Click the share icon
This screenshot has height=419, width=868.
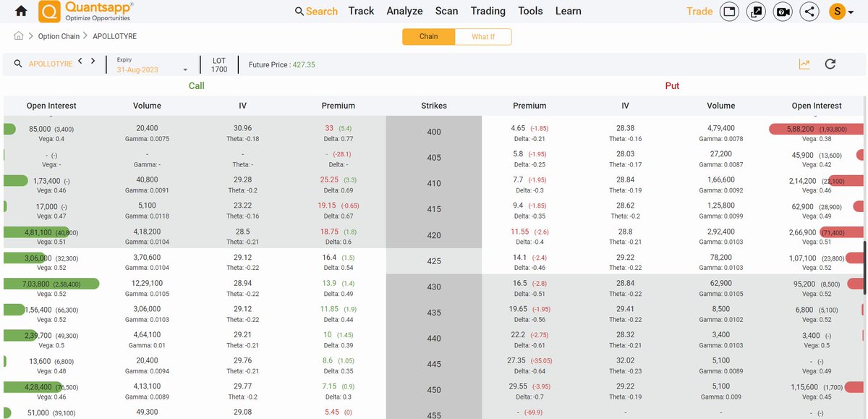(809, 12)
